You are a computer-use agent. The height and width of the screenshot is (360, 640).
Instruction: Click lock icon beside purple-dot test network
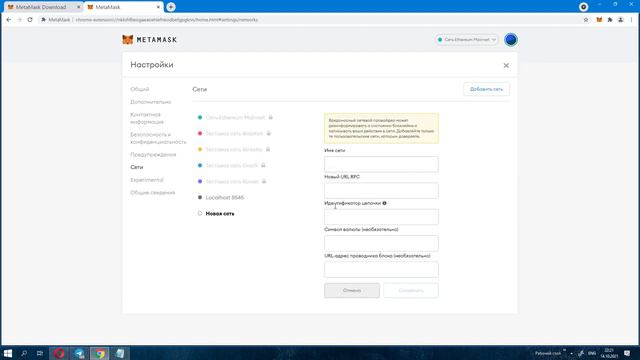point(264,181)
